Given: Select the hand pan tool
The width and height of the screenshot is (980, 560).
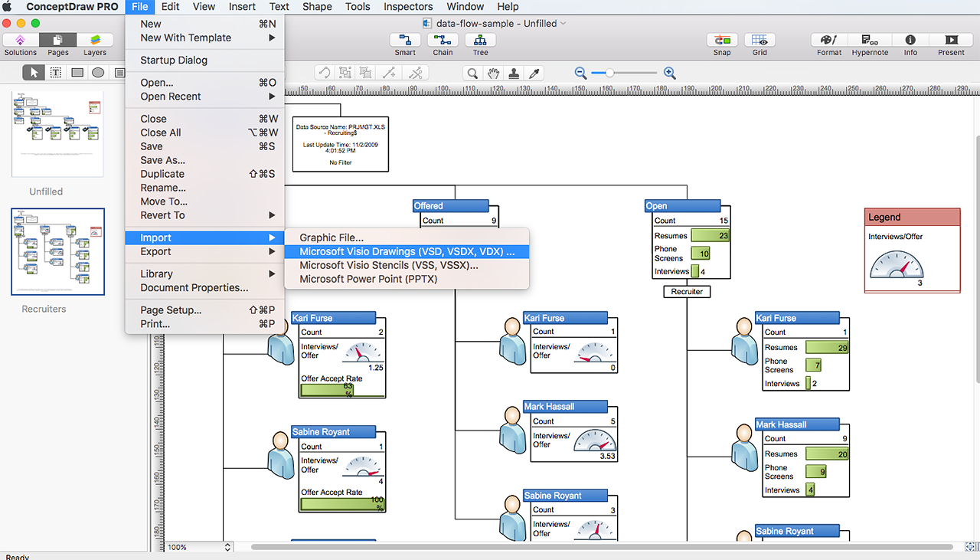Looking at the screenshot, I should click(494, 73).
